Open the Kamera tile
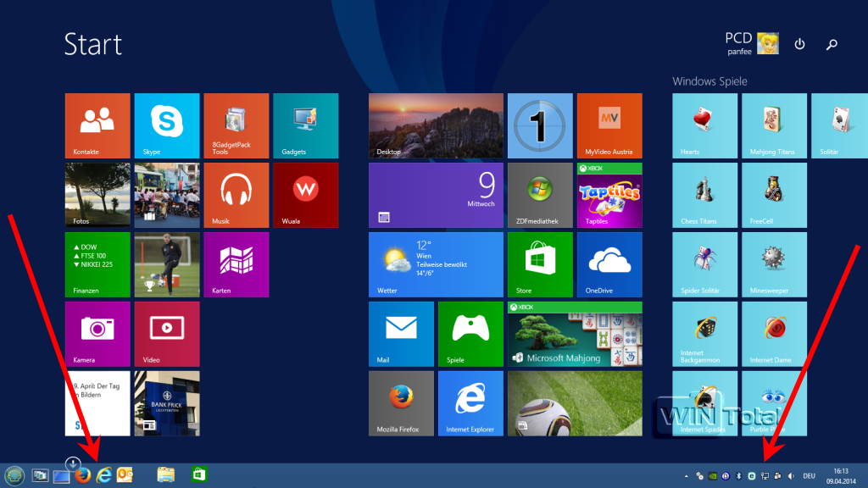The width and height of the screenshot is (868, 488). pos(97,334)
